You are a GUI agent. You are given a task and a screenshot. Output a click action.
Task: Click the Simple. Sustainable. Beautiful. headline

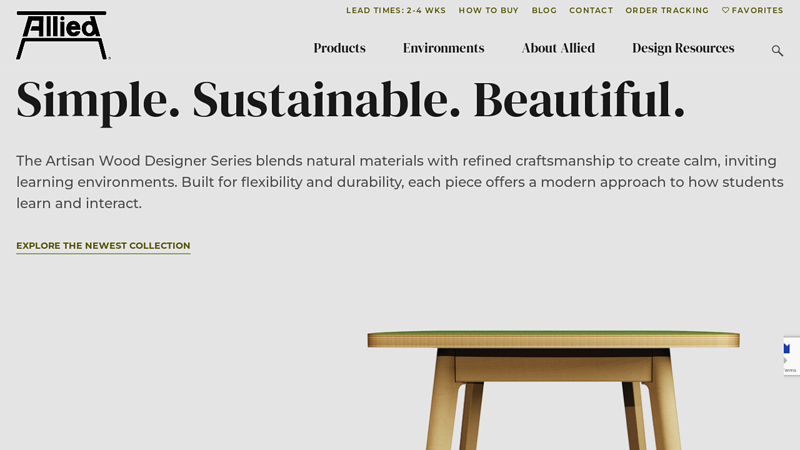[351, 101]
